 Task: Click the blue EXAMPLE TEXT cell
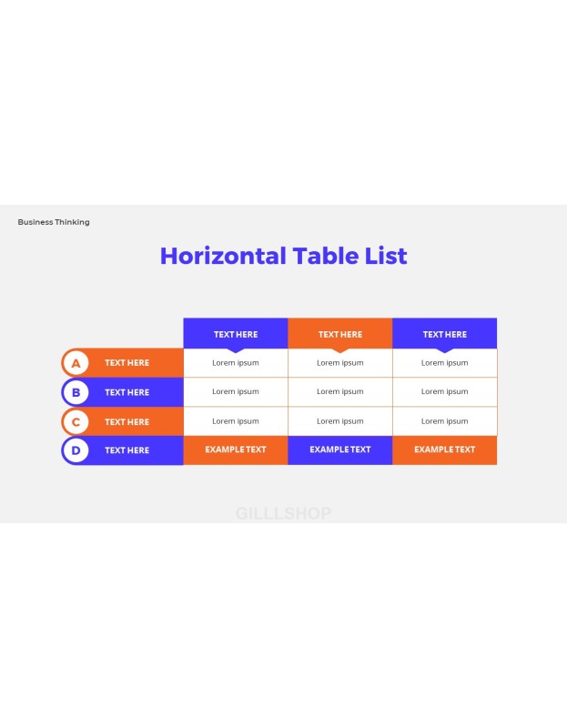click(339, 450)
